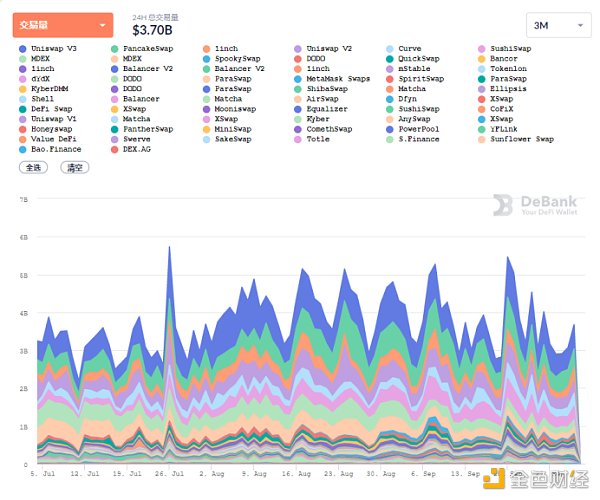Click the Uniswap V3 legend color dot
The image size is (600, 500).
tap(22, 48)
